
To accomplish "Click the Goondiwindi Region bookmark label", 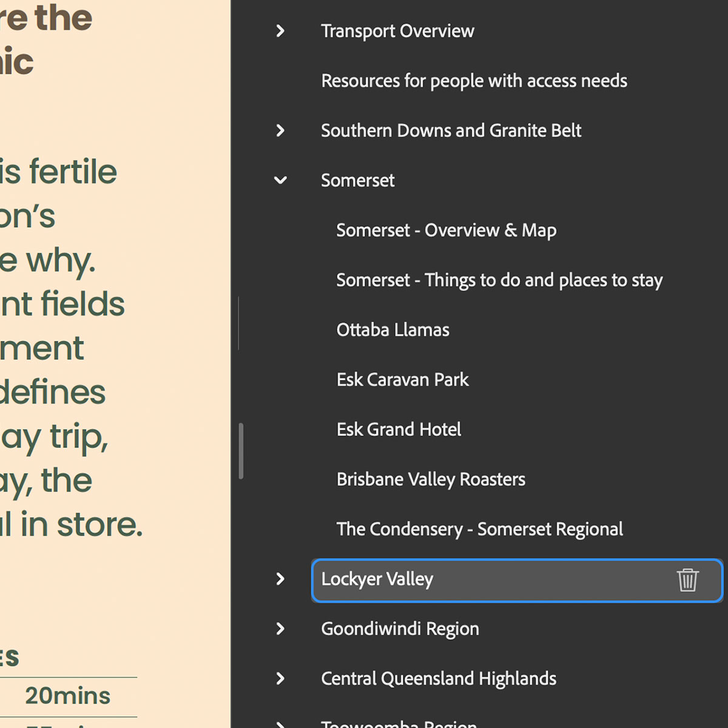I will click(400, 629).
